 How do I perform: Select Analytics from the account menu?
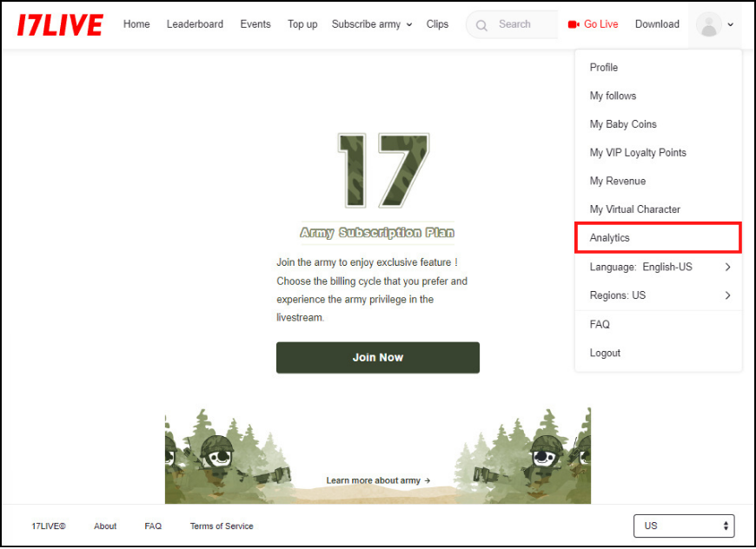[x=609, y=237]
